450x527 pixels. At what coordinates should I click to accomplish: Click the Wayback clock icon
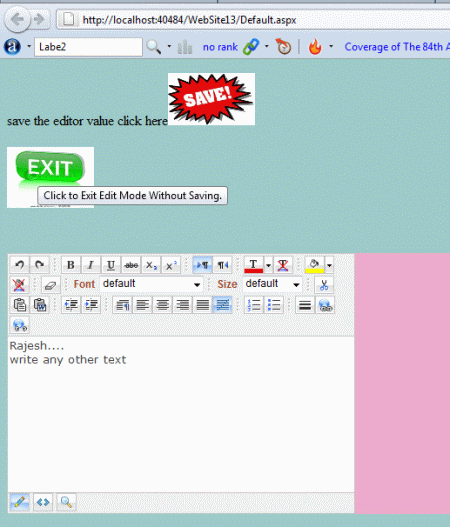coord(283,46)
